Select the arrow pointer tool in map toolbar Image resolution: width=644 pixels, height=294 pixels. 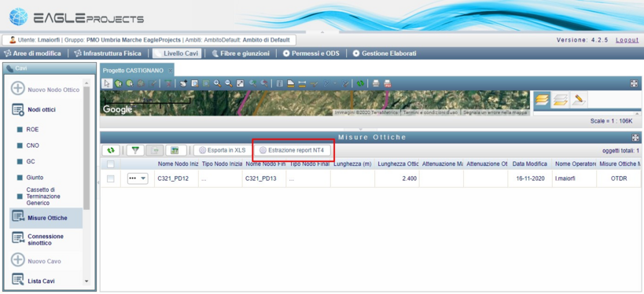click(107, 84)
